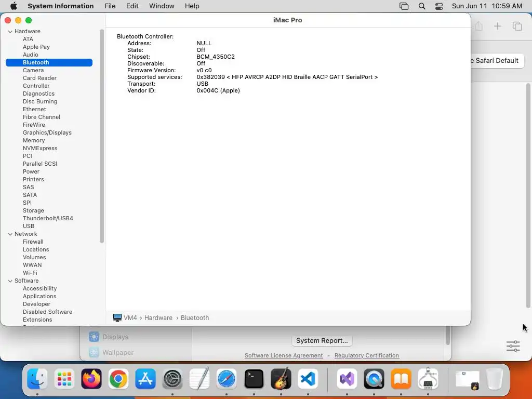This screenshot has width=532, height=399.
Task: Click the date and time in menu bar
Action: click(x=487, y=6)
